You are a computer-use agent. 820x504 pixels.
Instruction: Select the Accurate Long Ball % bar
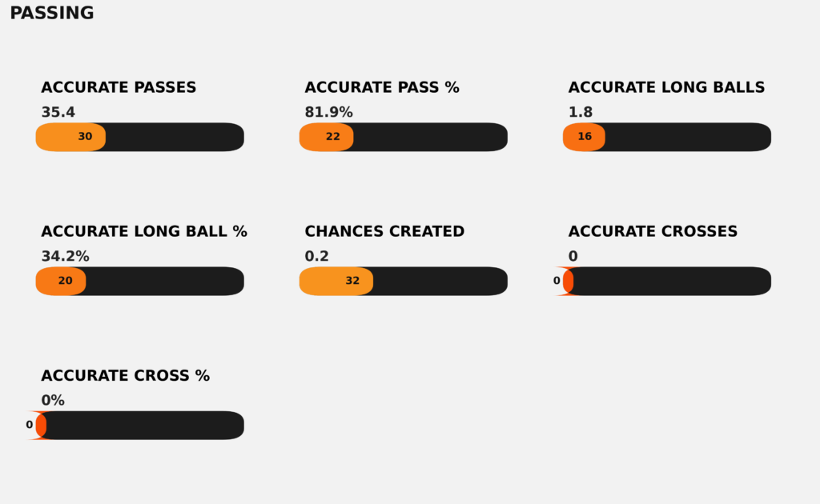(140, 281)
